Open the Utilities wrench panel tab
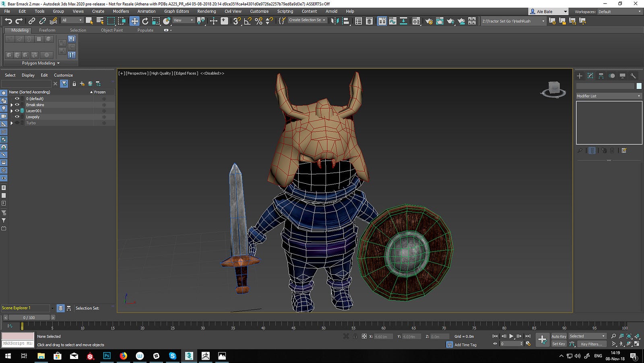The height and width of the screenshot is (363, 644). [x=633, y=76]
